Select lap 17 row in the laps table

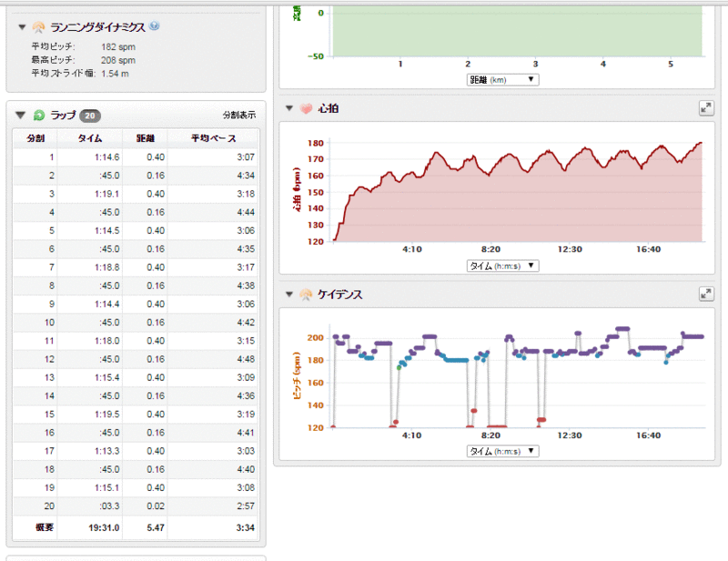pos(136,451)
